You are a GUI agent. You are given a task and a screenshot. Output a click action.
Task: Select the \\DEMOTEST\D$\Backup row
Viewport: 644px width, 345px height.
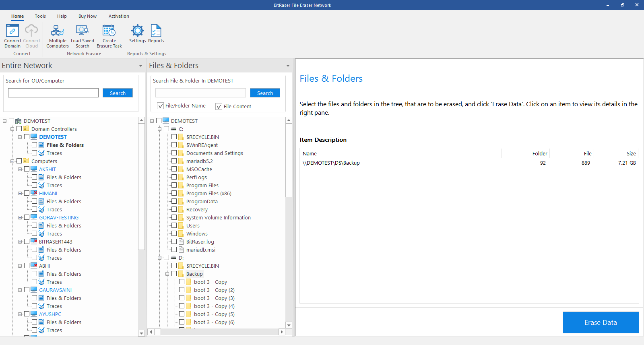[x=469, y=163]
